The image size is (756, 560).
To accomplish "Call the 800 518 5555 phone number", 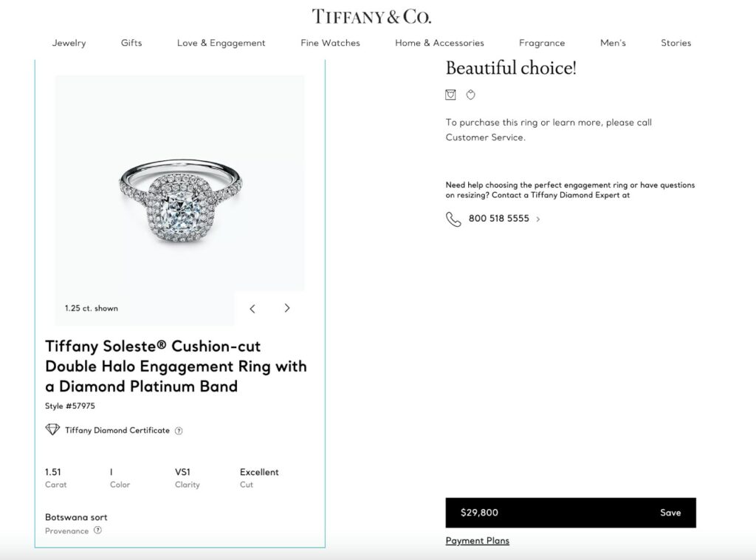I will [498, 219].
